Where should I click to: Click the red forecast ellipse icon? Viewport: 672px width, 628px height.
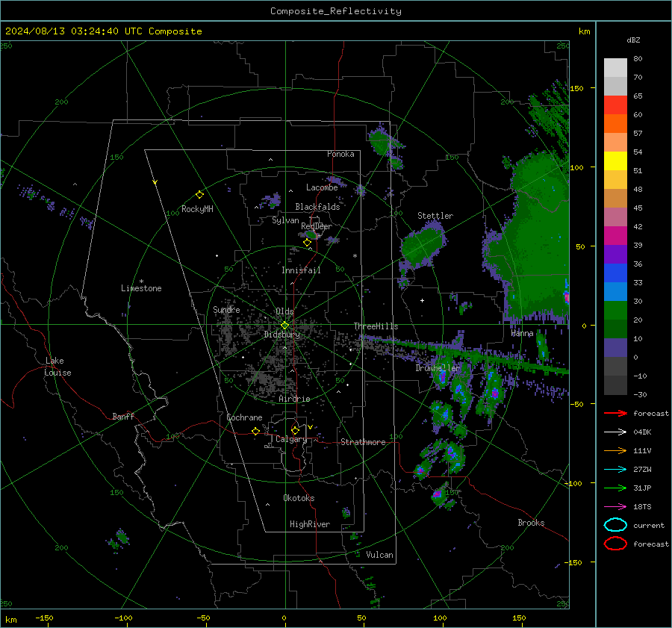pyautogui.click(x=615, y=544)
